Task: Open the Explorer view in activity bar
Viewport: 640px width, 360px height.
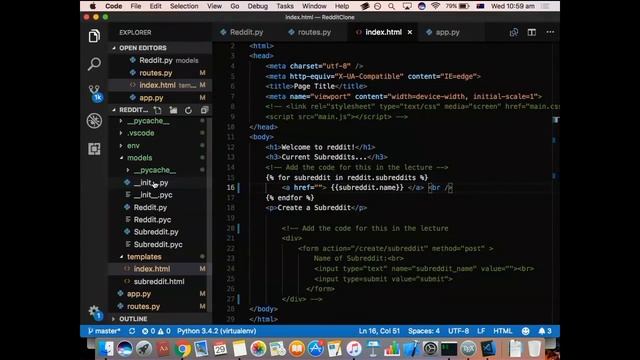Action: pos(94,36)
